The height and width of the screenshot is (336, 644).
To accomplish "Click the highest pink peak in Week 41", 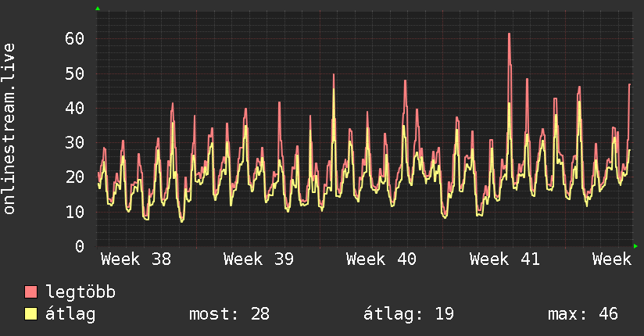I will pos(510,34).
